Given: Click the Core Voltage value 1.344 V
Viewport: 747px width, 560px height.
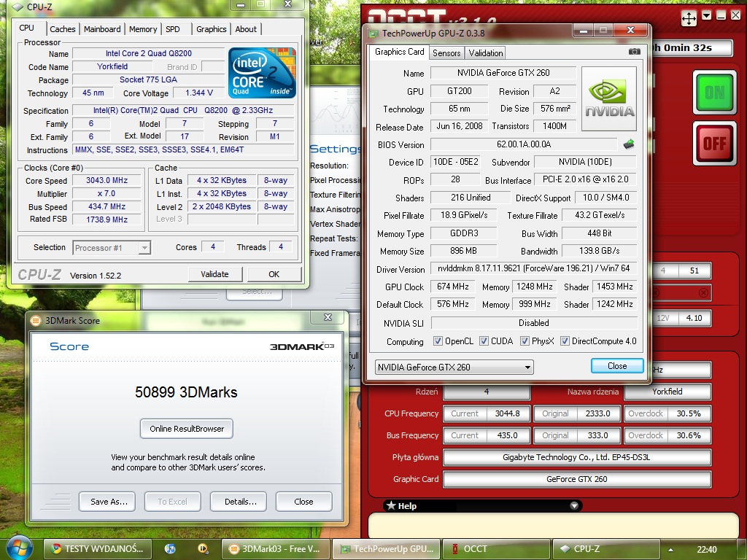Looking at the screenshot, I should (x=199, y=93).
